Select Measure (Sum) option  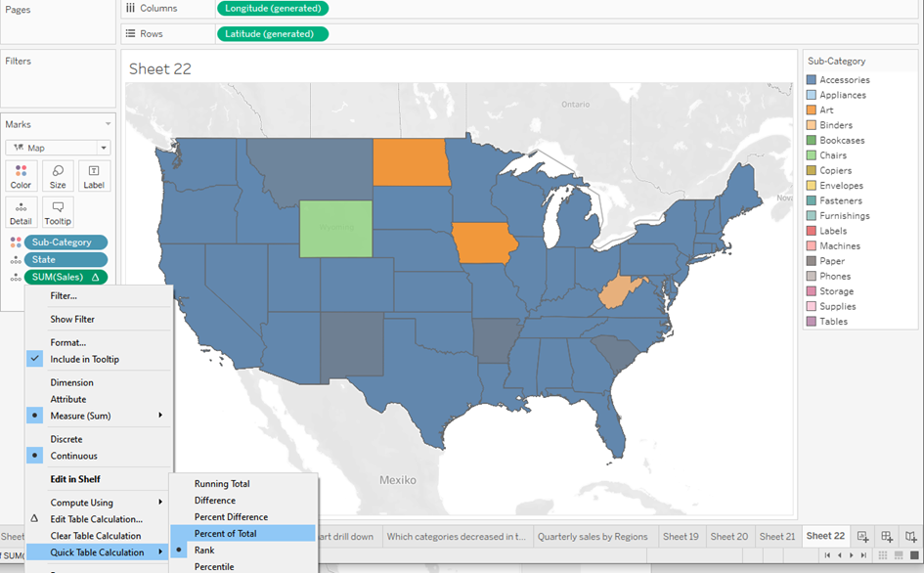(x=80, y=416)
